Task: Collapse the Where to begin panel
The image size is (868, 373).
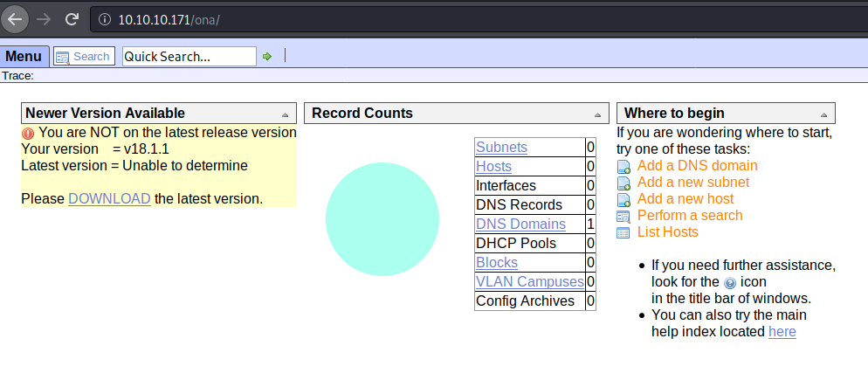Action: [x=823, y=114]
